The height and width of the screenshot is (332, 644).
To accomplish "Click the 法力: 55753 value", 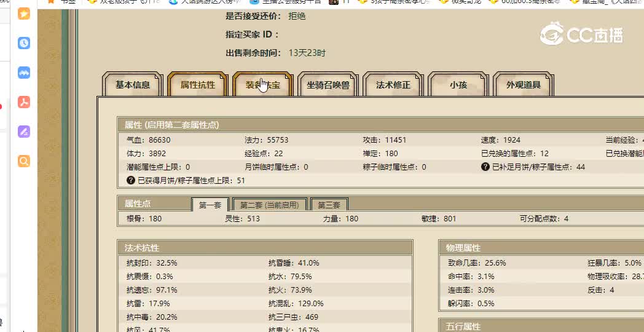I will coord(267,140).
